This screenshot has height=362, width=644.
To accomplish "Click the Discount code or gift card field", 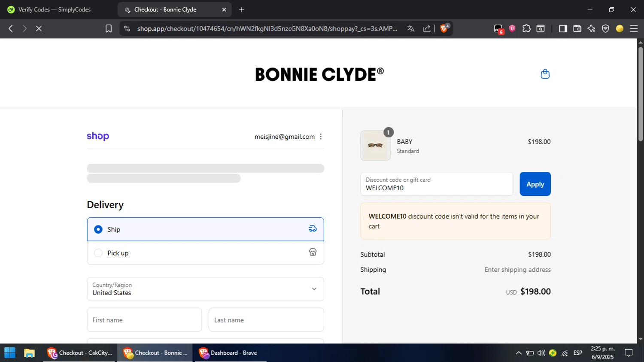I will click(437, 184).
